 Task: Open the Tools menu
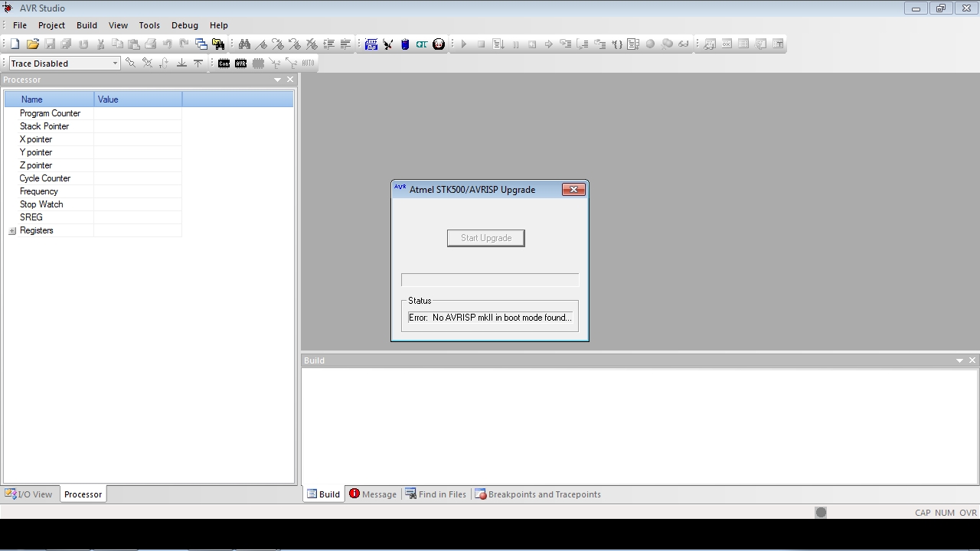(x=149, y=25)
